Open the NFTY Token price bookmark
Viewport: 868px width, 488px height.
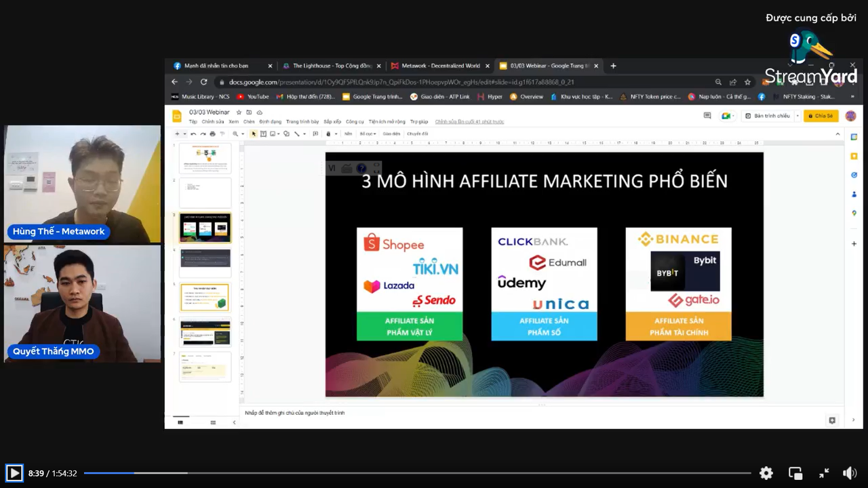[x=651, y=97]
